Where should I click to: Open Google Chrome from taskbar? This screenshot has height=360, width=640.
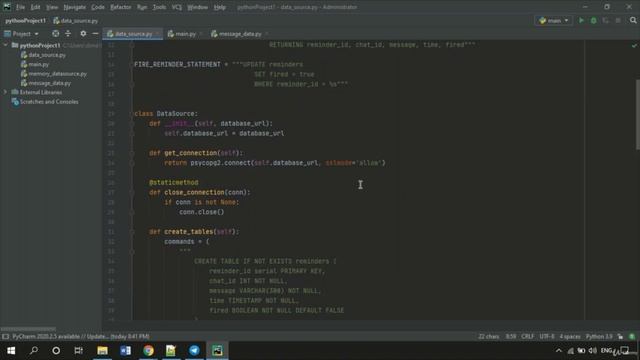click(149, 351)
